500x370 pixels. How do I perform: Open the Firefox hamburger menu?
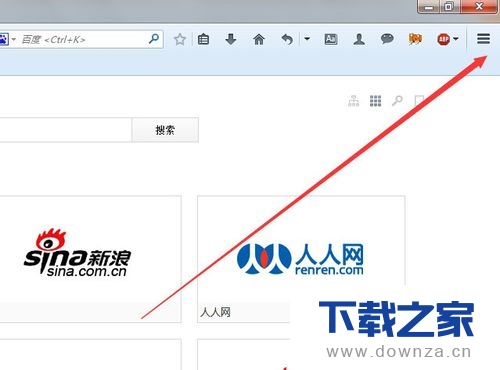pyautogui.click(x=483, y=39)
